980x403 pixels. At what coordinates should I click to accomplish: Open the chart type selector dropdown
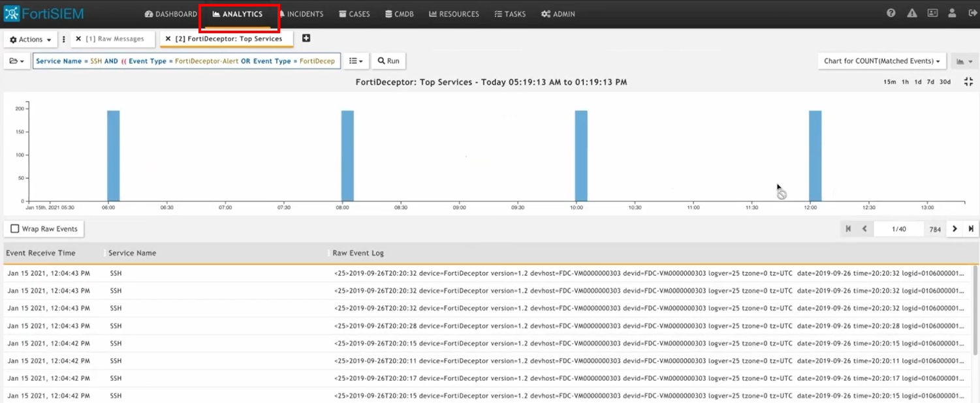click(x=964, y=61)
